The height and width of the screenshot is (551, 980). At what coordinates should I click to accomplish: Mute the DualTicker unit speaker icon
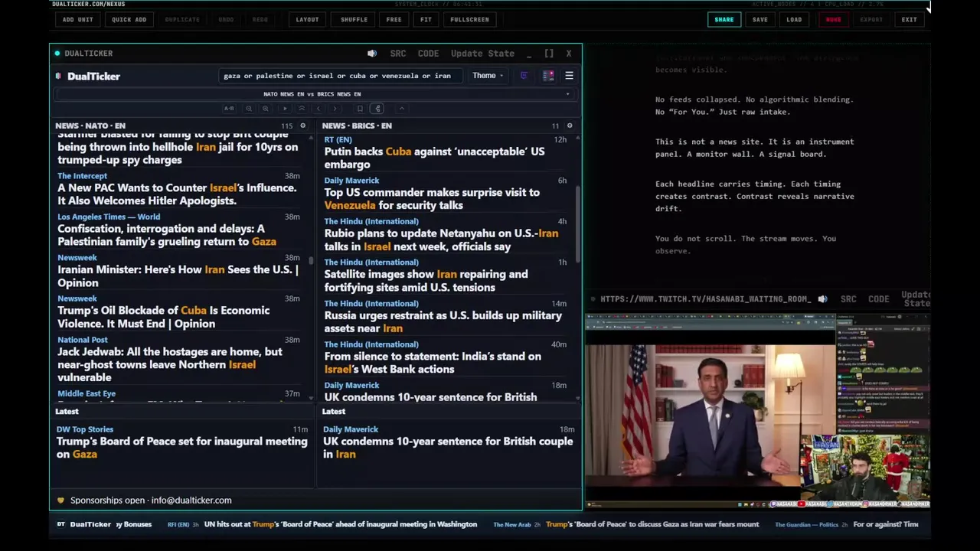point(372,54)
